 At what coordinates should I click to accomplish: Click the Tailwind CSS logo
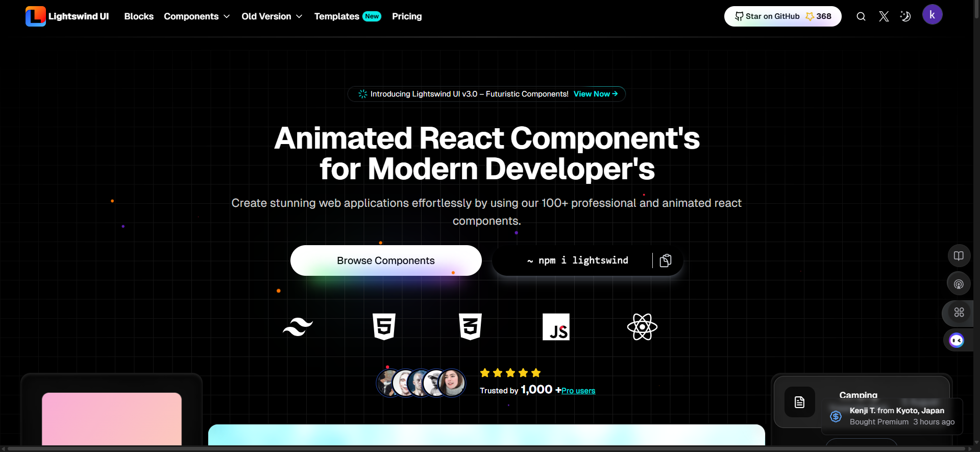point(298,327)
